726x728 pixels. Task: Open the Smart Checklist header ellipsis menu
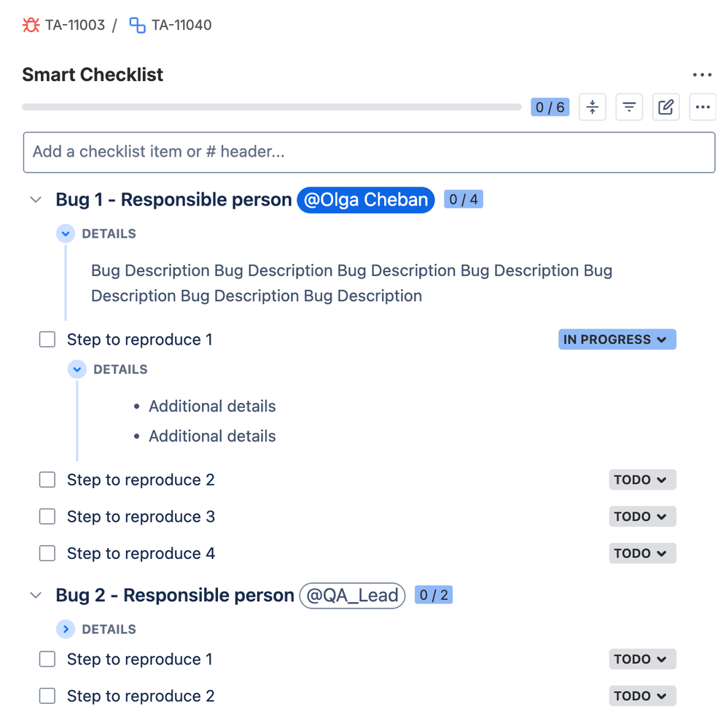pyautogui.click(x=702, y=74)
